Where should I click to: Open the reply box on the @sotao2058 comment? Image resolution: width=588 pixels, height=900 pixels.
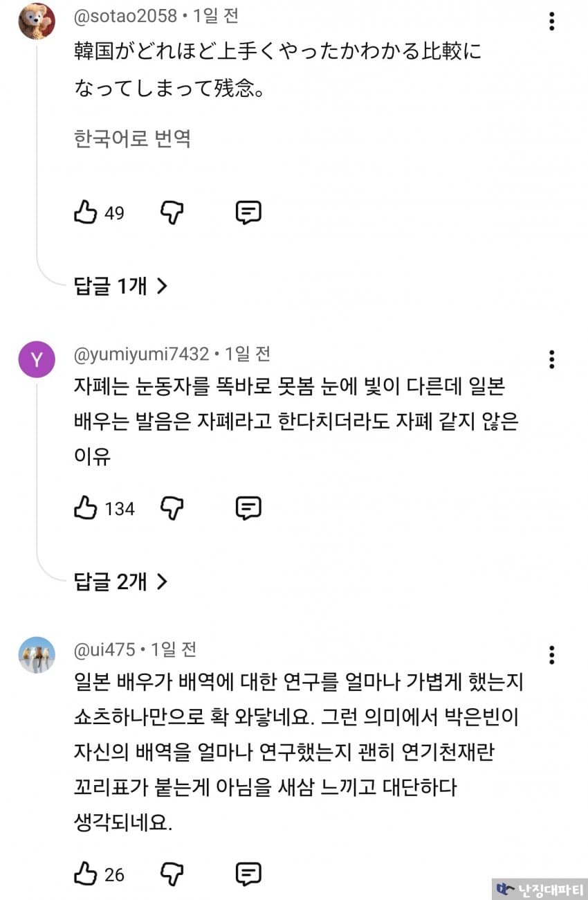pyautogui.click(x=248, y=213)
